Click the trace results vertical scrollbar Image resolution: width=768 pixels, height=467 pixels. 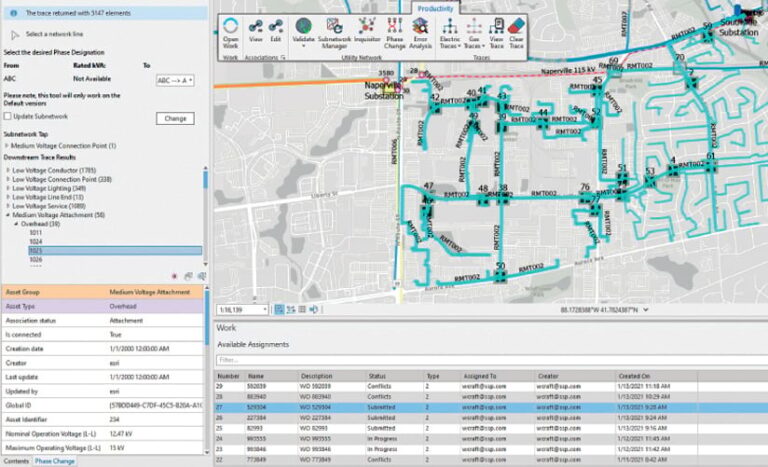pyautogui.click(x=205, y=216)
